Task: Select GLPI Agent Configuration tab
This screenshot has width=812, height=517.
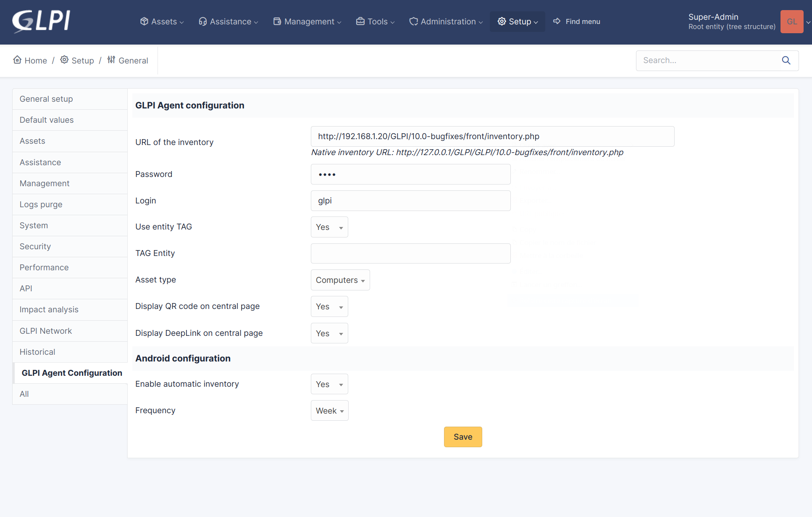Action: click(x=71, y=373)
